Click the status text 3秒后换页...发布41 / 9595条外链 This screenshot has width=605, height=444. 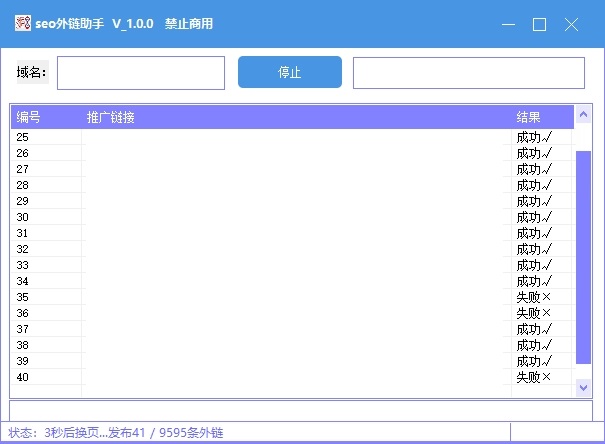[134, 432]
